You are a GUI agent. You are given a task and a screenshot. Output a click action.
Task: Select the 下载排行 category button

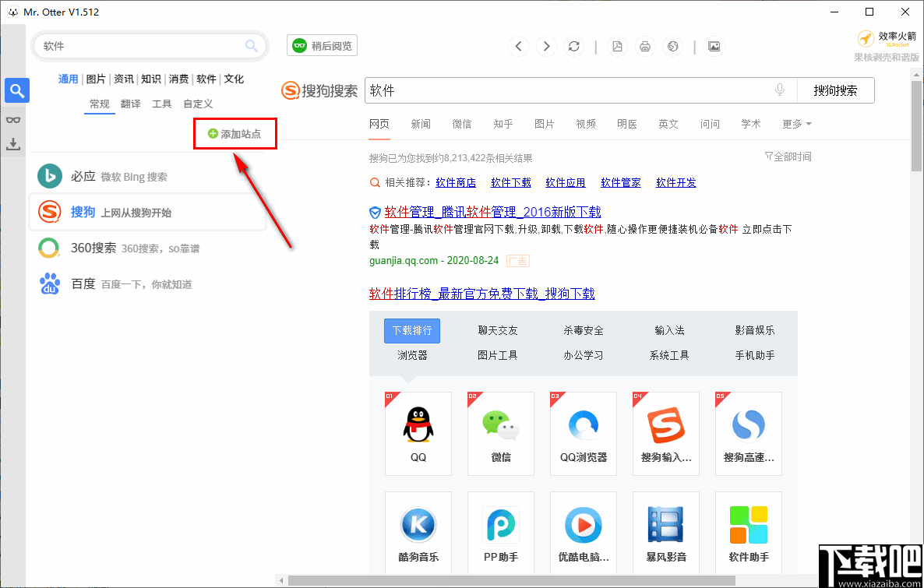coord(412,330)
